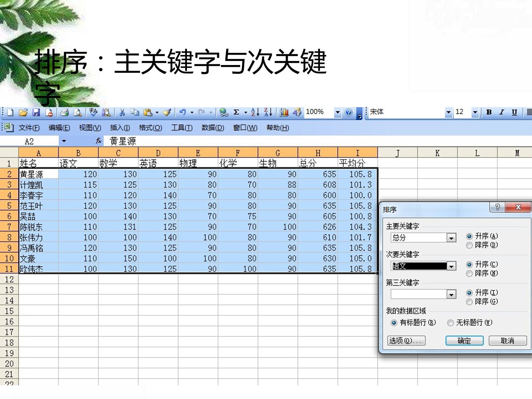
Task: Open the 帮助(H) menu
Action: (x=277, y=128)
